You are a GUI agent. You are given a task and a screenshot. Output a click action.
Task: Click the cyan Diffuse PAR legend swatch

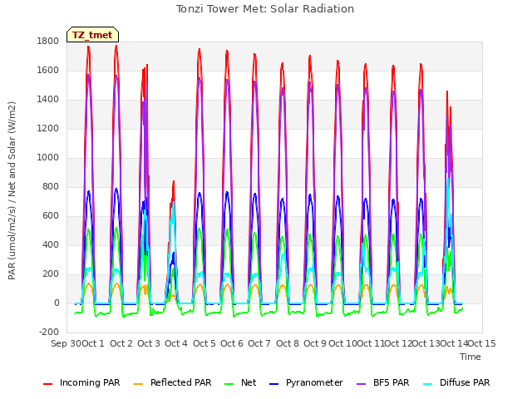[x=428, y=384]
